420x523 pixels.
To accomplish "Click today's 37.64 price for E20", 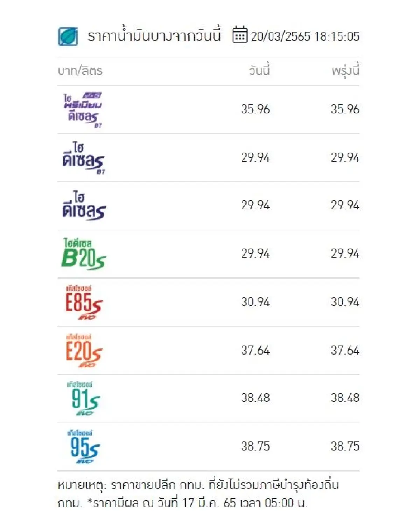I will [255, 350].
